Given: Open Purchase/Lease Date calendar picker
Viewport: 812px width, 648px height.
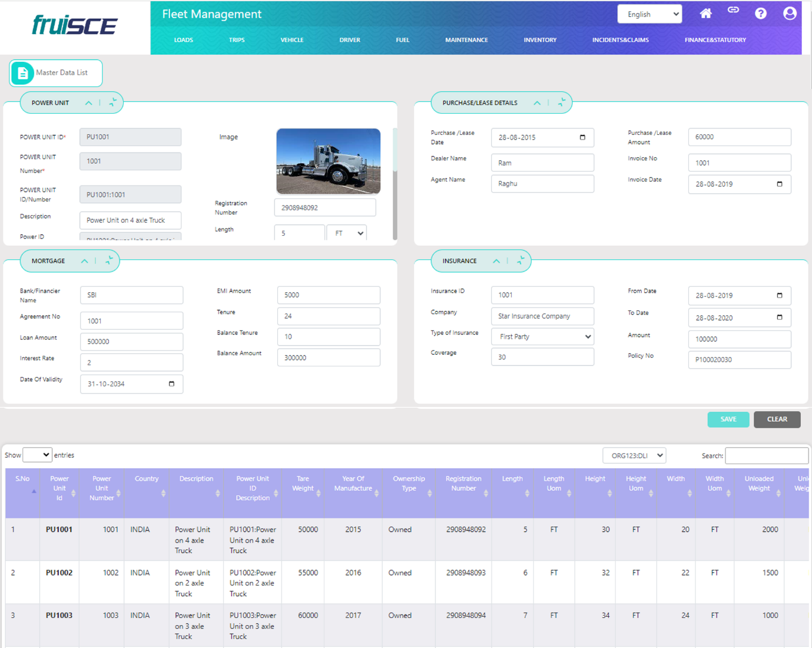Looking at the screenshot, I should click(582, 137).
